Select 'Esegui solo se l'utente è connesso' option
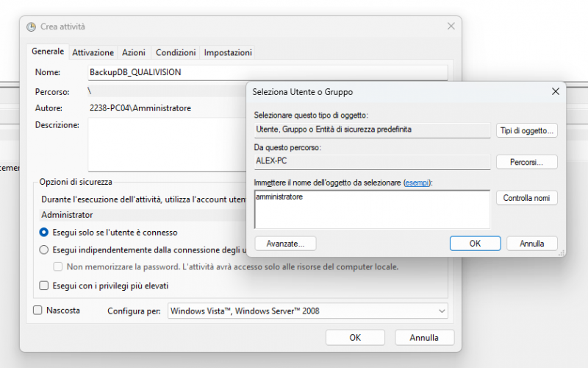 (44, 232)
